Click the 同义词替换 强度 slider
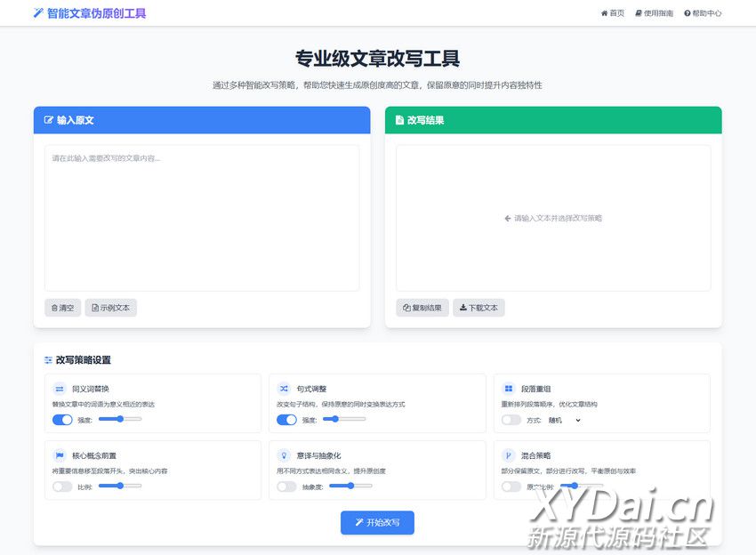The height and width of the screenshot is (555, 756). click(119, 418)
